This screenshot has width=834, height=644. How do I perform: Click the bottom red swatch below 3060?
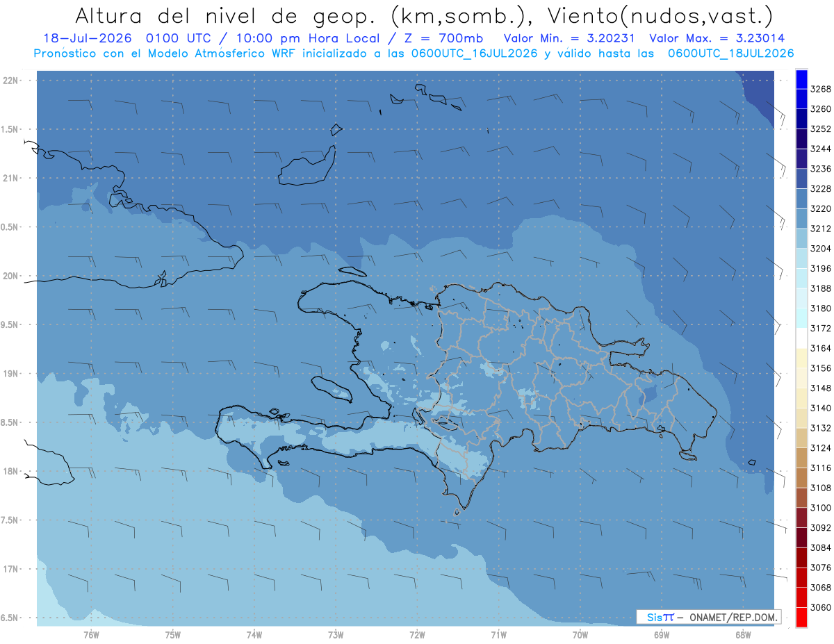point(801,617)
